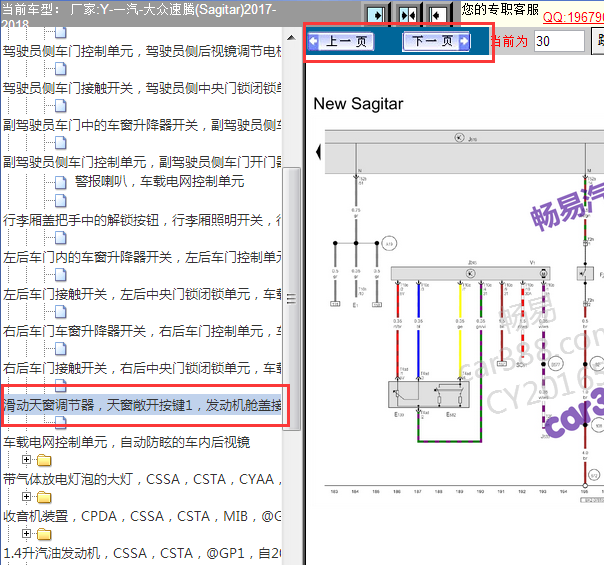Click document icon above 副驾驶员车门中的车窗升降器开关
604x565 pixels.
coord(60,106)
